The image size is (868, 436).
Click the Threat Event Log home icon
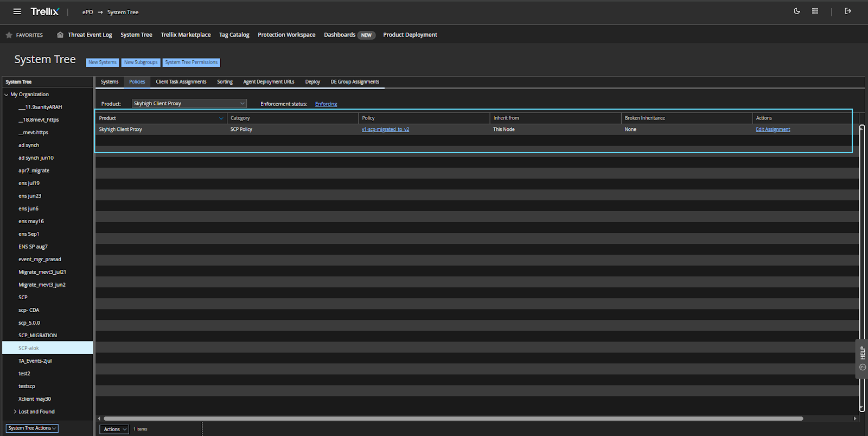tap(60, 35)
